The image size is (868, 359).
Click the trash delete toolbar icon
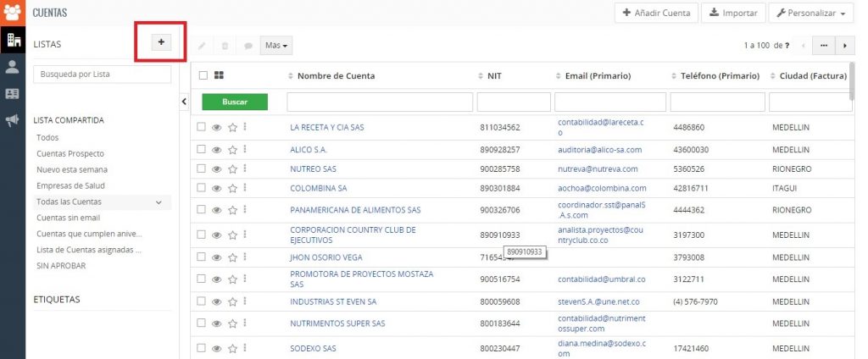tap(225, 46)
